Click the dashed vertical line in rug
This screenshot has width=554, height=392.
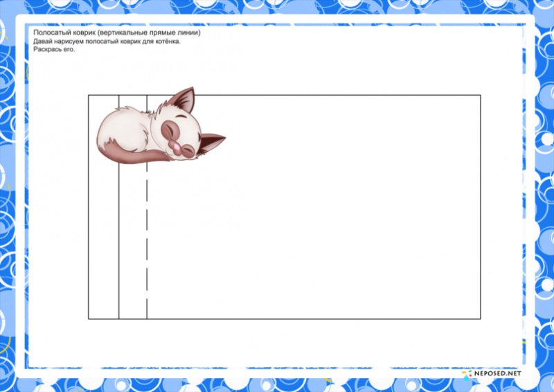[x=147, y=242]
